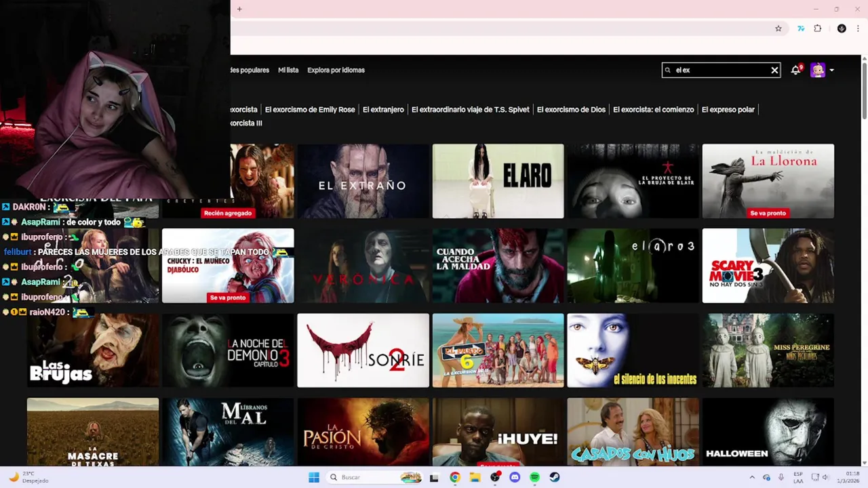
Task: Open Cuando acecha la maldad card
Action: click(498, 266)
